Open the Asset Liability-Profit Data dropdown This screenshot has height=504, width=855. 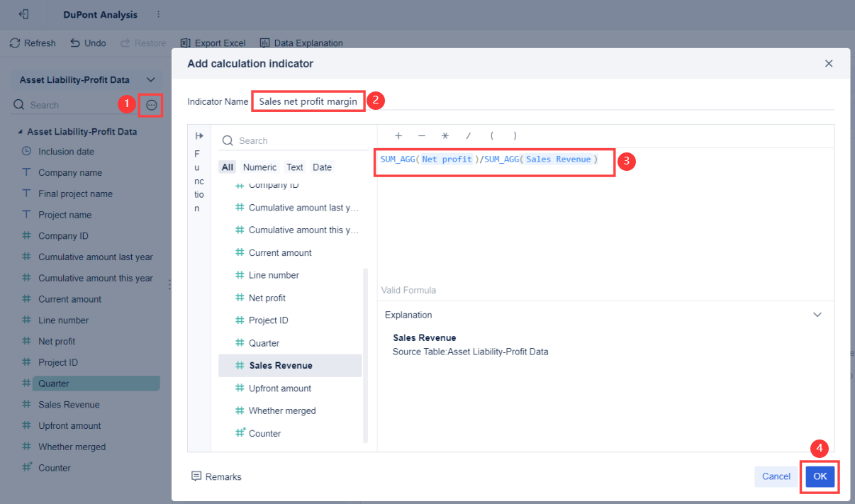point(87,80)
